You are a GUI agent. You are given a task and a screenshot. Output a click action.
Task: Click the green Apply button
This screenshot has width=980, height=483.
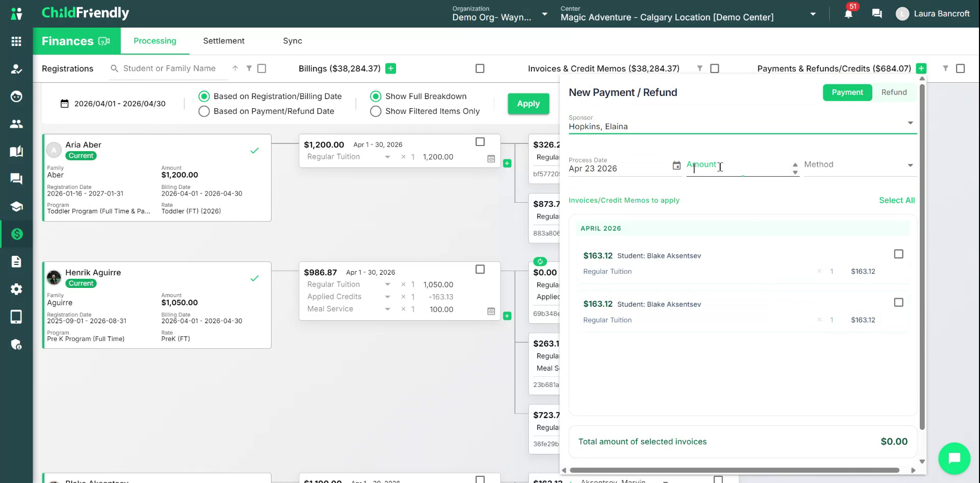tap(528, 104)
